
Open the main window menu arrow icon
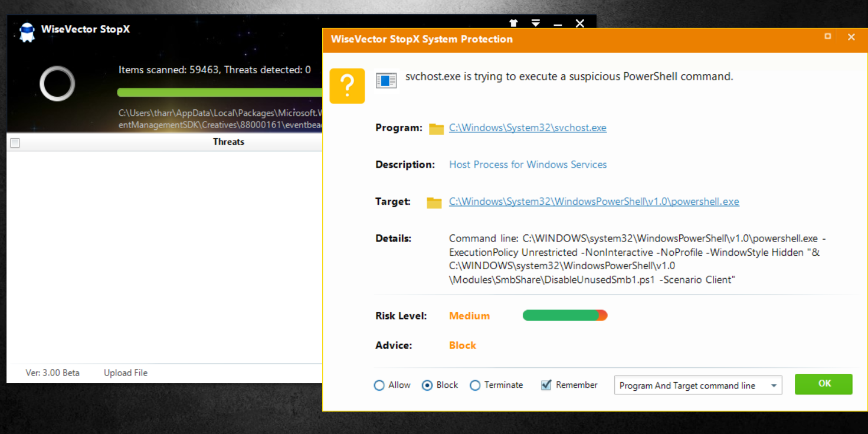[x=535, y=24]
